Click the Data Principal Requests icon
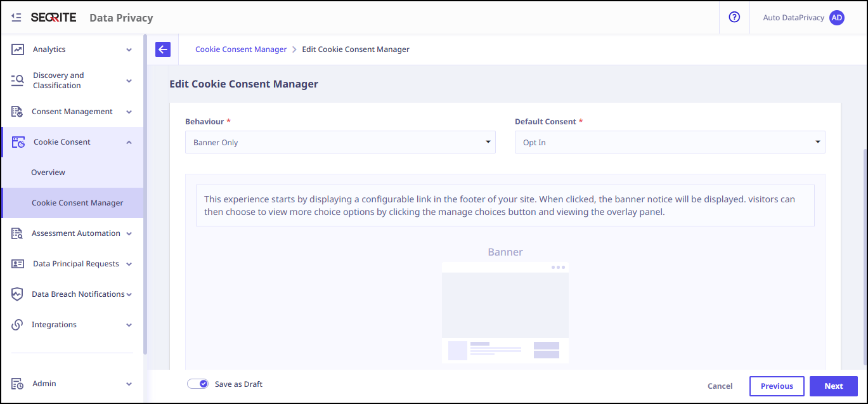 [x=18, y=264]
